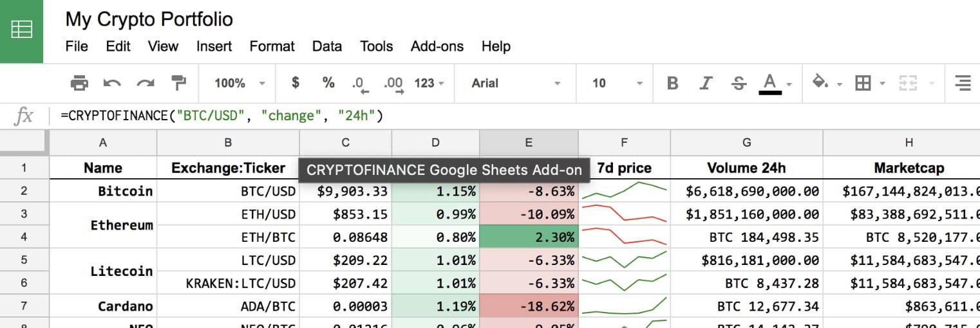Toggle italic formatting
The width and height of the screenshot is (980, 328).
[706, 83]
